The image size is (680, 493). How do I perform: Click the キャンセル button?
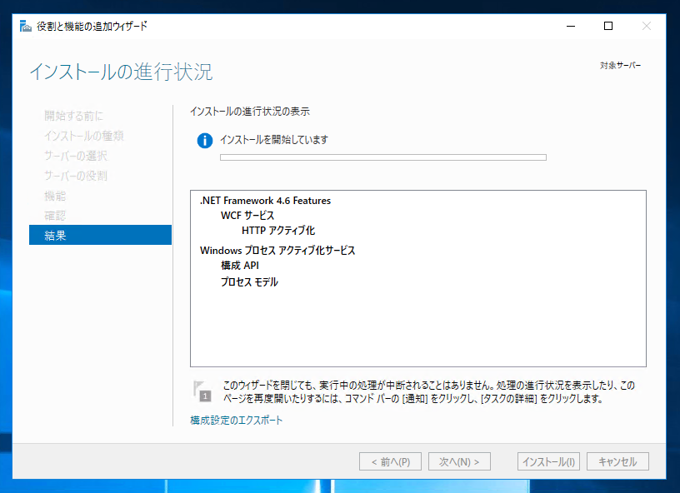[x=618, y=462]
